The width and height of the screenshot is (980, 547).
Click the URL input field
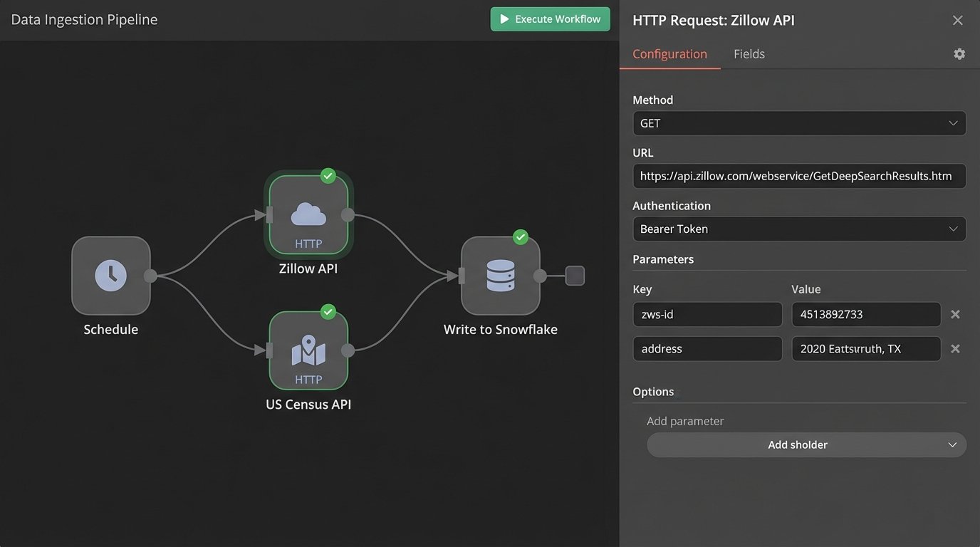tap(798, 176)
